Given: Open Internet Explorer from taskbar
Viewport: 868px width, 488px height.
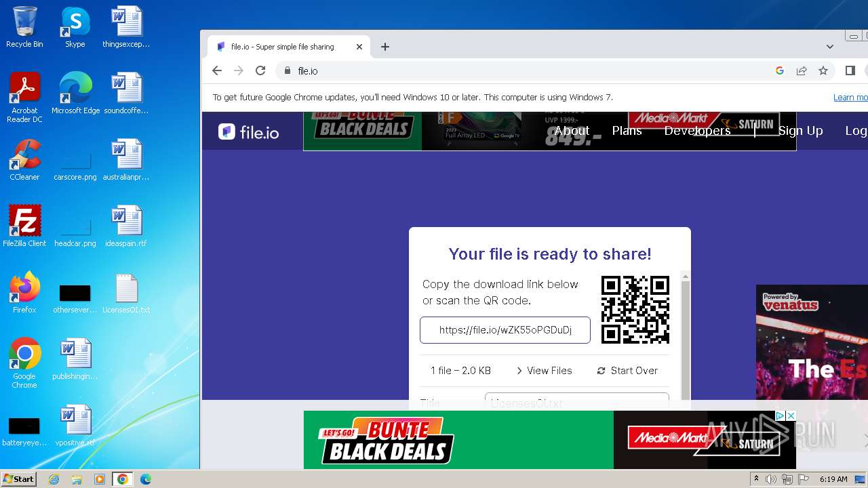Looking at the screenshot, I should click(x=54, y=479).
